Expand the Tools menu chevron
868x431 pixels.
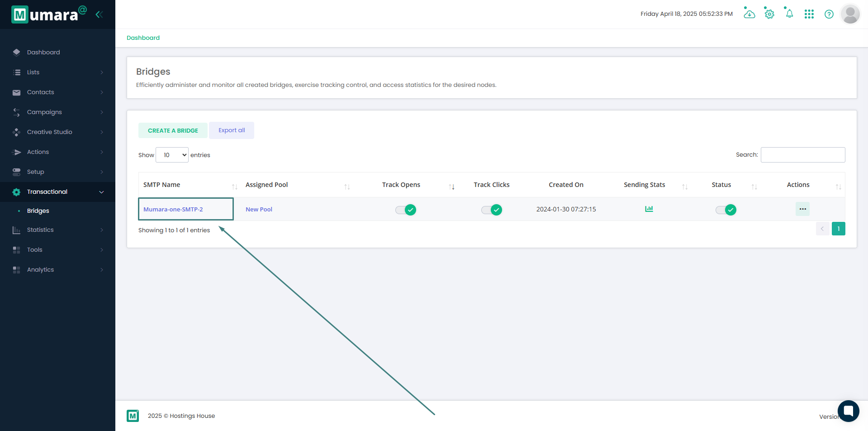pos(102,250)
